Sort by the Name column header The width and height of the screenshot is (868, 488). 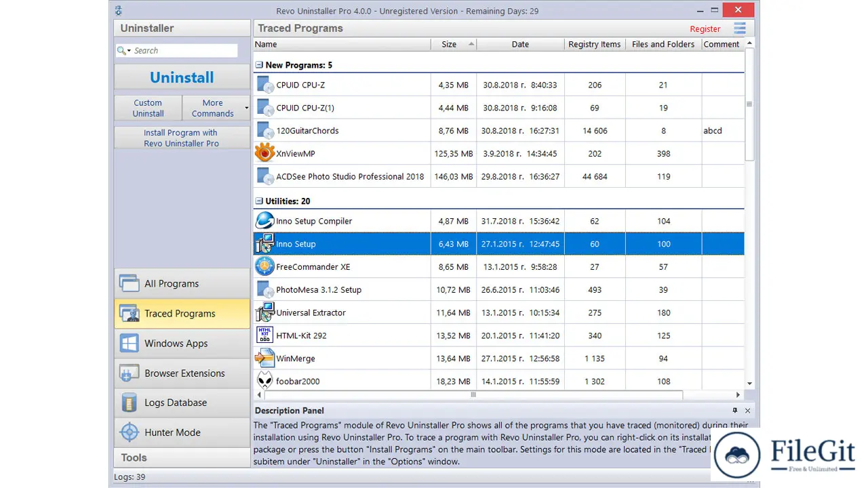pyautogui.click(x=342, y=44)
